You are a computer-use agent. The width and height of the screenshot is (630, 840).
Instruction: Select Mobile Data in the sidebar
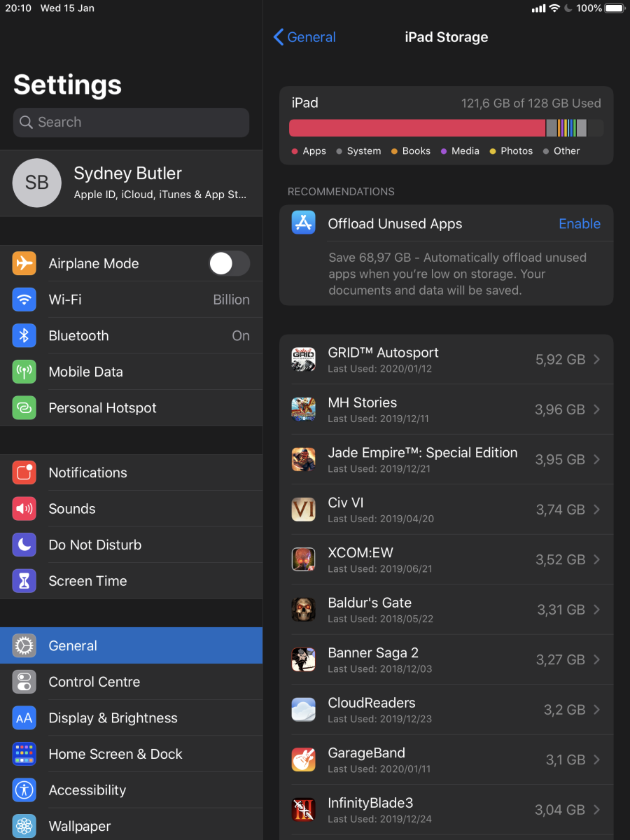[x=131, y=372]
